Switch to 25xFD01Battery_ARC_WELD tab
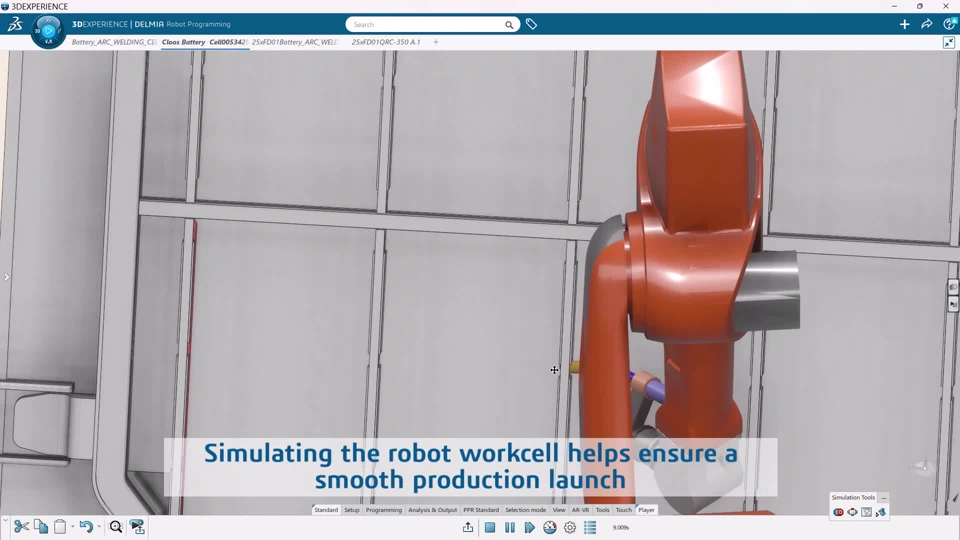 [295, 42]
